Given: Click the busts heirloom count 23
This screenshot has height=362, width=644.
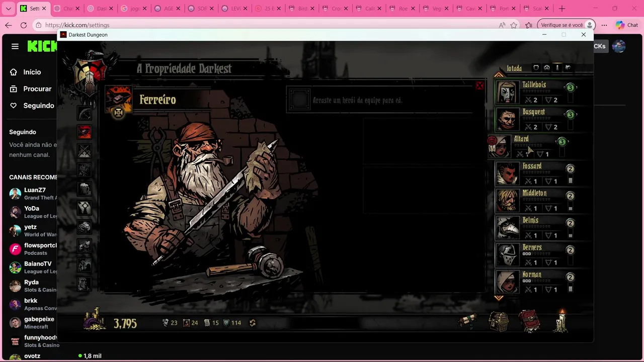Looking at the screenshot, I should pos(170,323).
